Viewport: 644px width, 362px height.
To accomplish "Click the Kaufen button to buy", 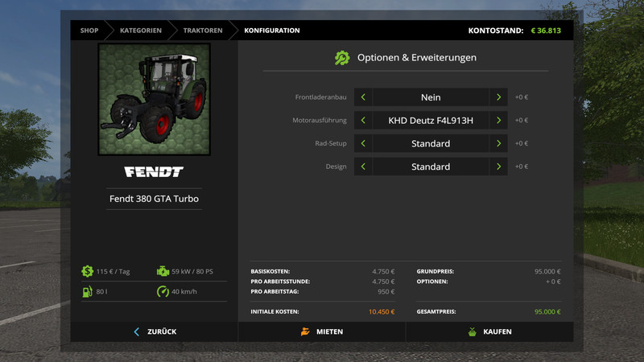I will point(489,331).
